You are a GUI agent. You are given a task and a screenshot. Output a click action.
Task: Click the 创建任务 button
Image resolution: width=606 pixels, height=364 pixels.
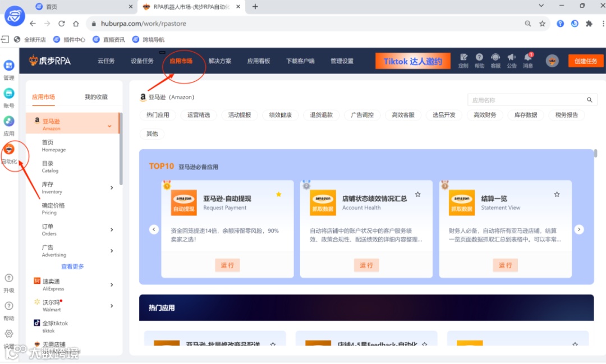coord(585,61)
